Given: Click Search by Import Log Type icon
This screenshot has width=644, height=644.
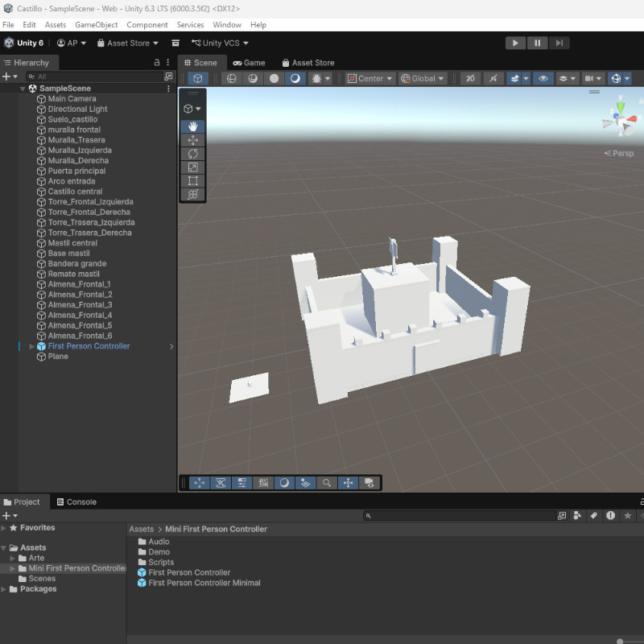Looking at the screenshot, I should point(611,515).
